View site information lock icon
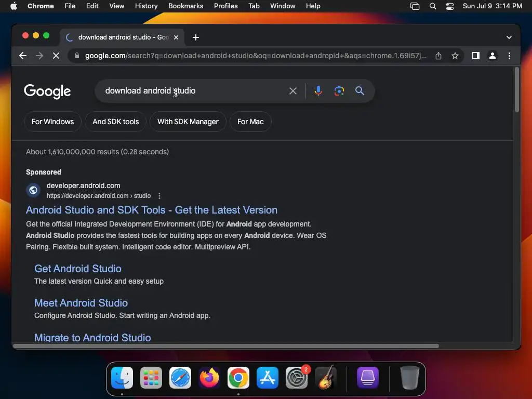532x399 pixels. (77, 56)
